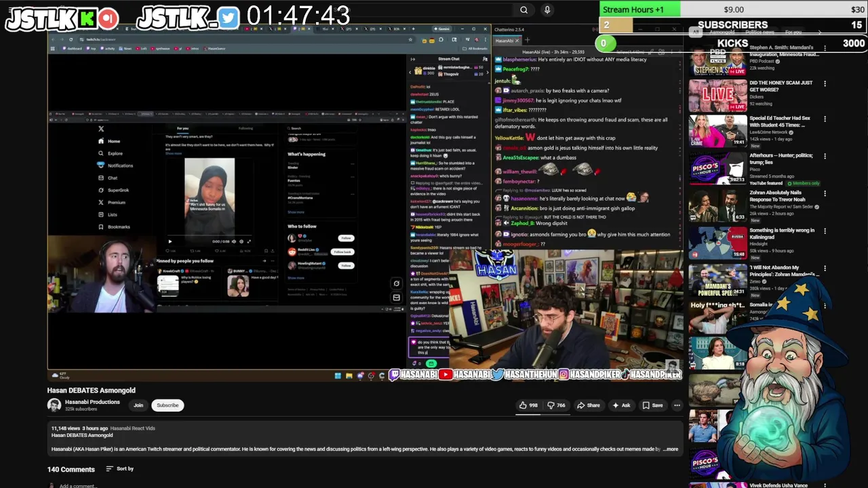Click the 140 Comments heading
The width and height of the screenshot is (868, 488).
[71, 469]
